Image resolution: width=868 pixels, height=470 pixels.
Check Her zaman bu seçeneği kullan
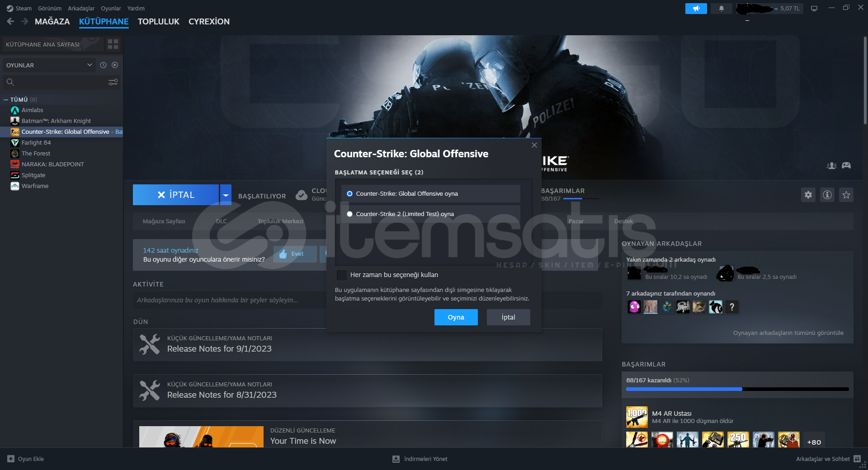[x=342, y=275]
